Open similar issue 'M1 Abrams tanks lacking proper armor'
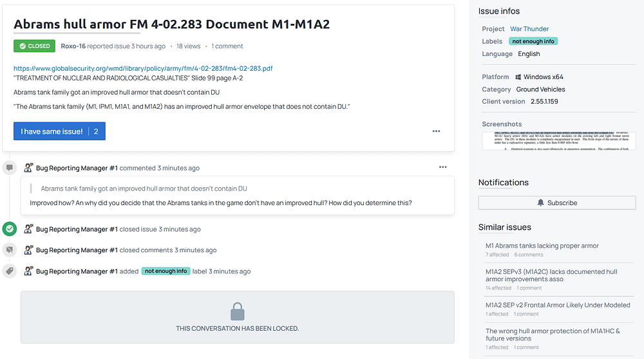Viewport: 644px width, 359px height. tap(542, 246)
